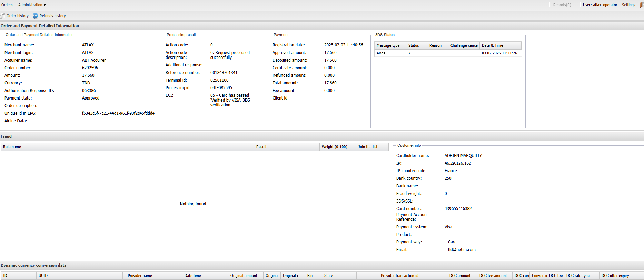Image resolution: width=644 pixels, height=280 pixels.
Task: Open the Reports(0) link
Action: coord(562,5)
